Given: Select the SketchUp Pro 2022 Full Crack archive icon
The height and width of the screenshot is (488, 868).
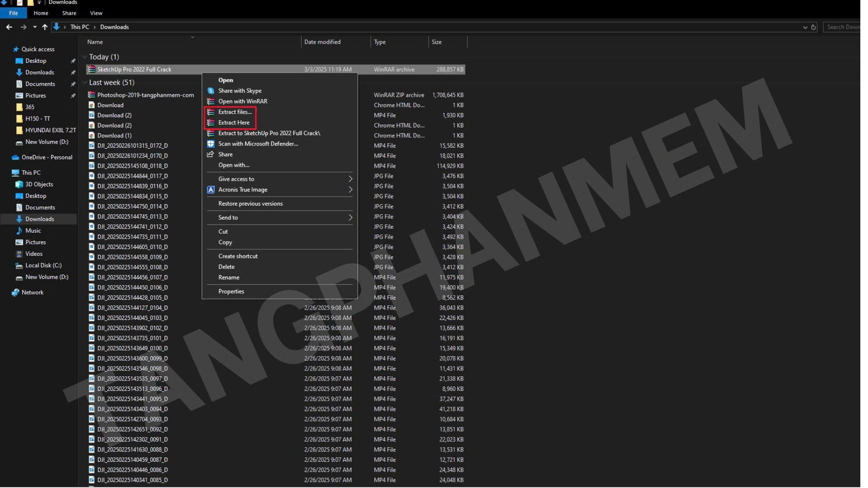Looking at the screenshot, I should point(92,70).
